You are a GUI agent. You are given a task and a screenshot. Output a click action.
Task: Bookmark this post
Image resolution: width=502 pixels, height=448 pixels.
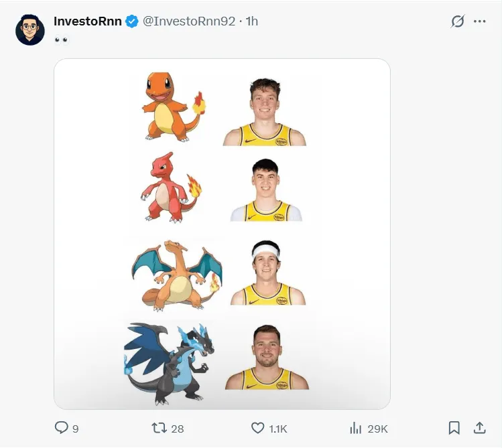[x=454, y=427]
